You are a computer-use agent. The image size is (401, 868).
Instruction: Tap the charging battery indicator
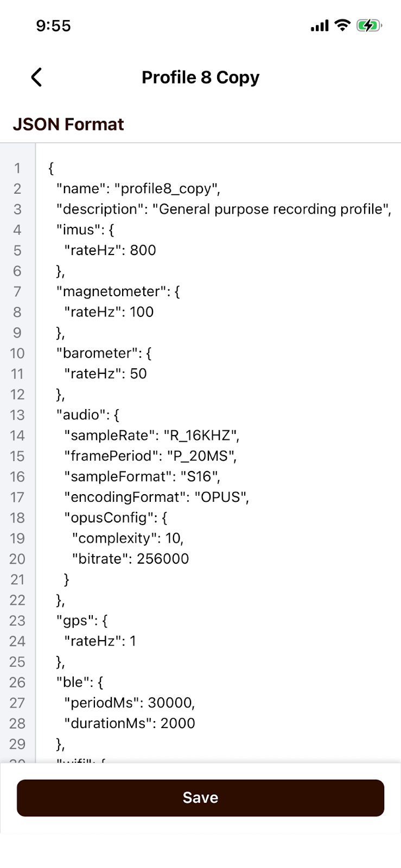pyautogui.click(x=370, y=25)
